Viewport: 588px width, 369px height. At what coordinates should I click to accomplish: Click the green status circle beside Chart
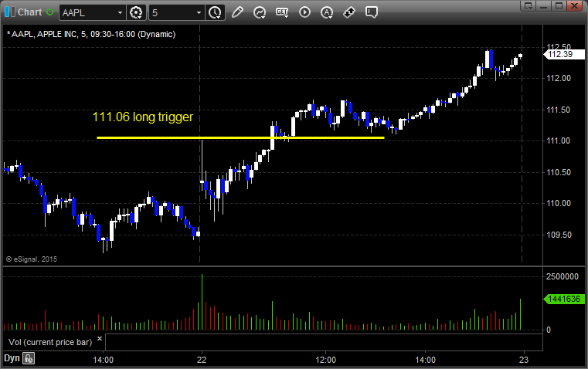pyautogui.click(x=50, y=12)
